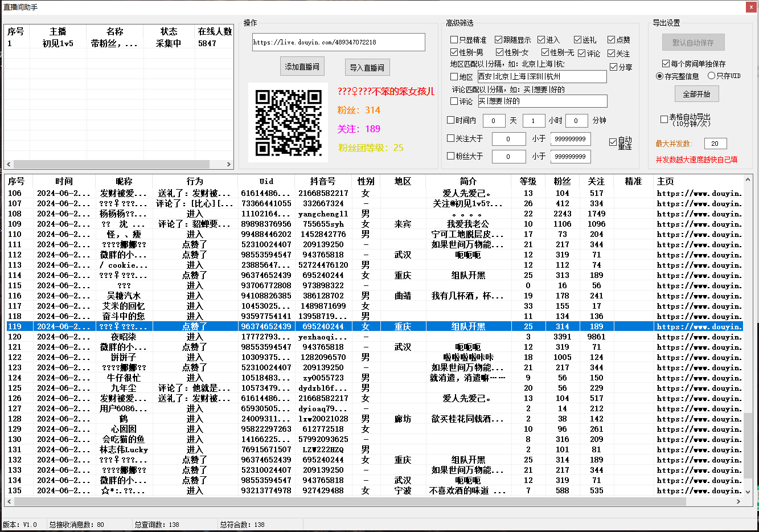Image resolution: width=759 pixels, height=532 pixels.
Task: Click the 添加直播间 button
Action: [302, 67]
